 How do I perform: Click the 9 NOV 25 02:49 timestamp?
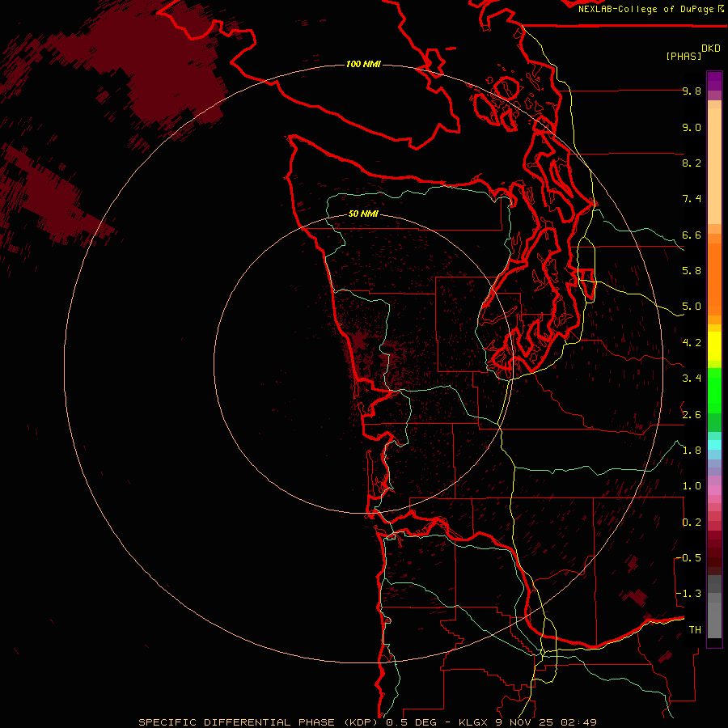coord(546,722)
